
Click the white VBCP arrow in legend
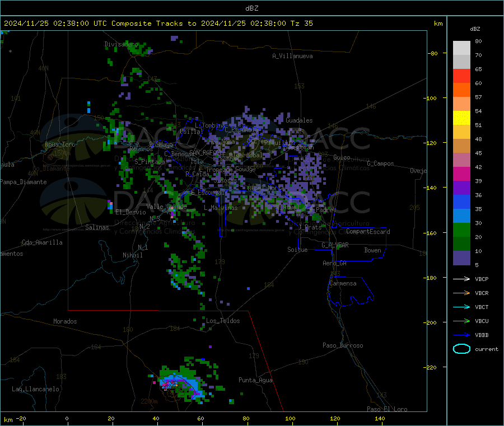point(461,279)
